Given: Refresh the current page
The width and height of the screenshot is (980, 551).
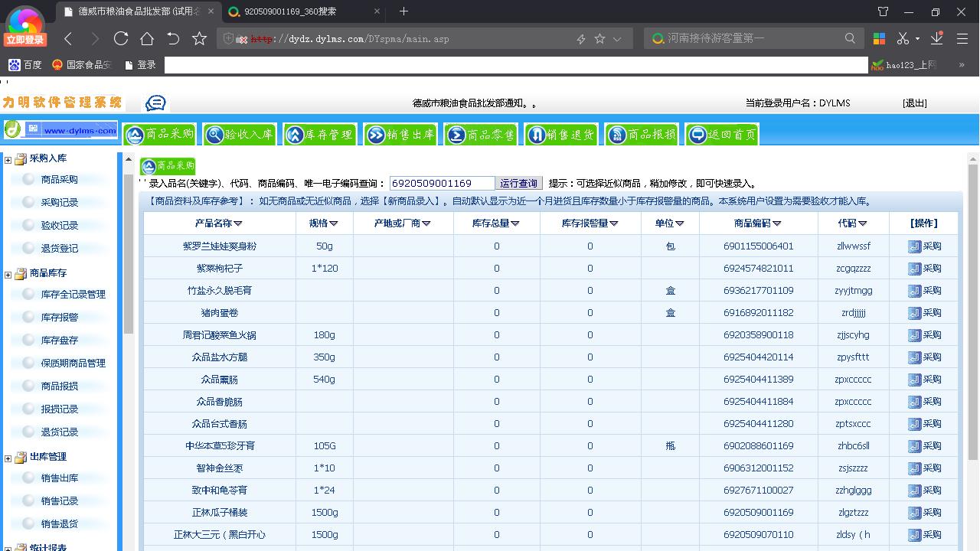Looking at the screenshot, I should pos(122,37).
